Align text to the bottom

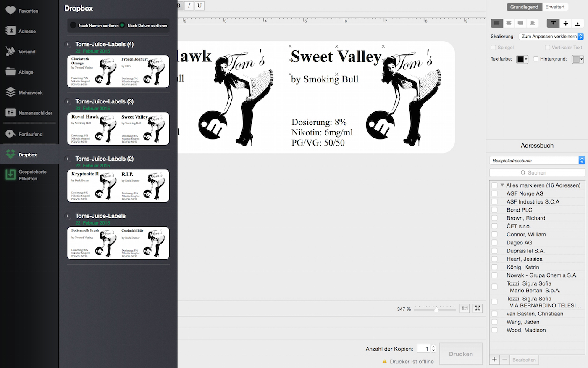coord(578,24)
